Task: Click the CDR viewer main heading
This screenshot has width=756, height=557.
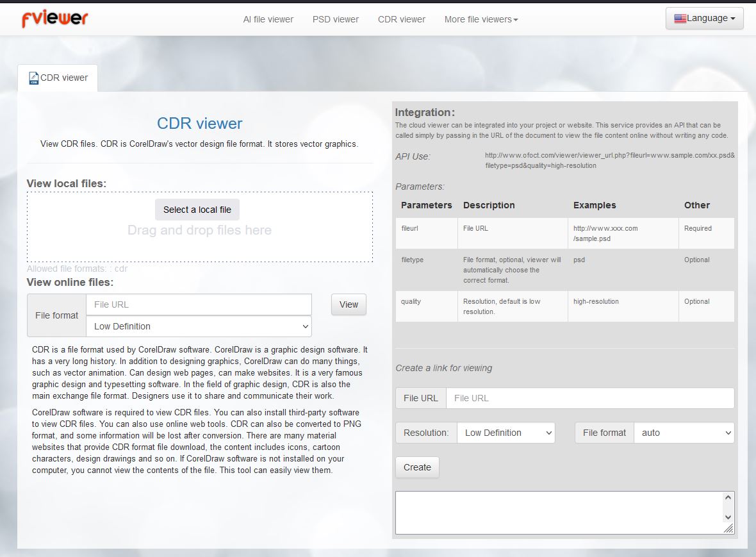Action: coord(200,124)
